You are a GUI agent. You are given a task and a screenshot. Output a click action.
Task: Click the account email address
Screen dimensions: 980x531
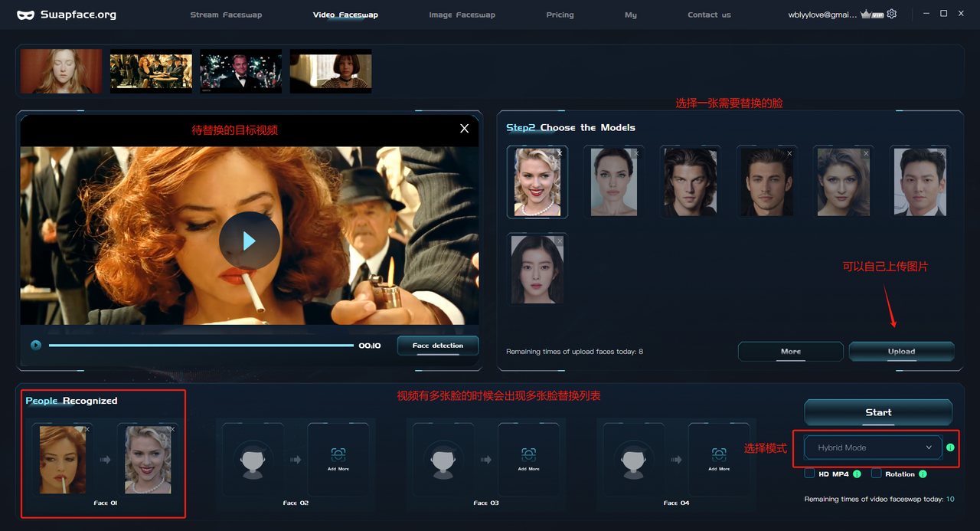[x=823, y=15]
